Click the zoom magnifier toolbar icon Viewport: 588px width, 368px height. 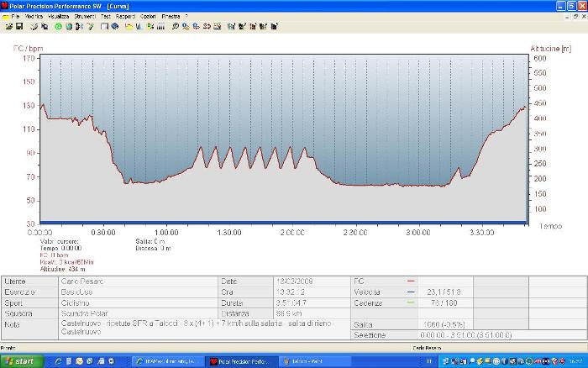click(175, 26)
